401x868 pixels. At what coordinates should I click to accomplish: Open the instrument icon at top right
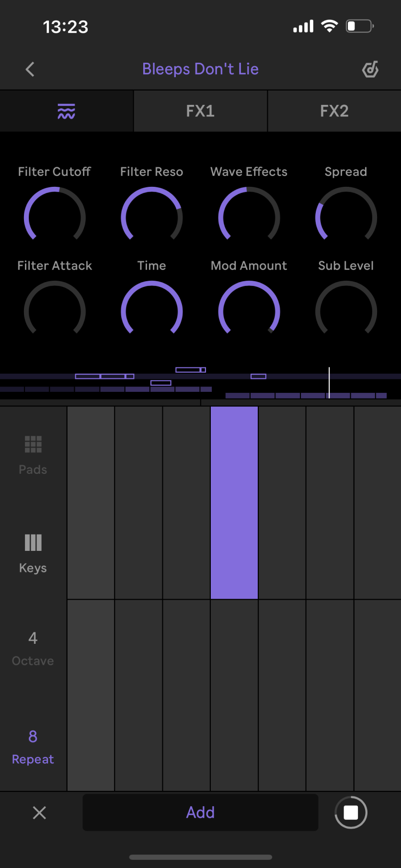(x=370, y=69)
